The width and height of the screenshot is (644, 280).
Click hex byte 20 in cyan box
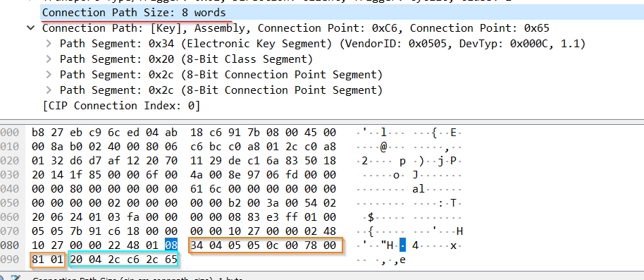(x=76, y=260)
